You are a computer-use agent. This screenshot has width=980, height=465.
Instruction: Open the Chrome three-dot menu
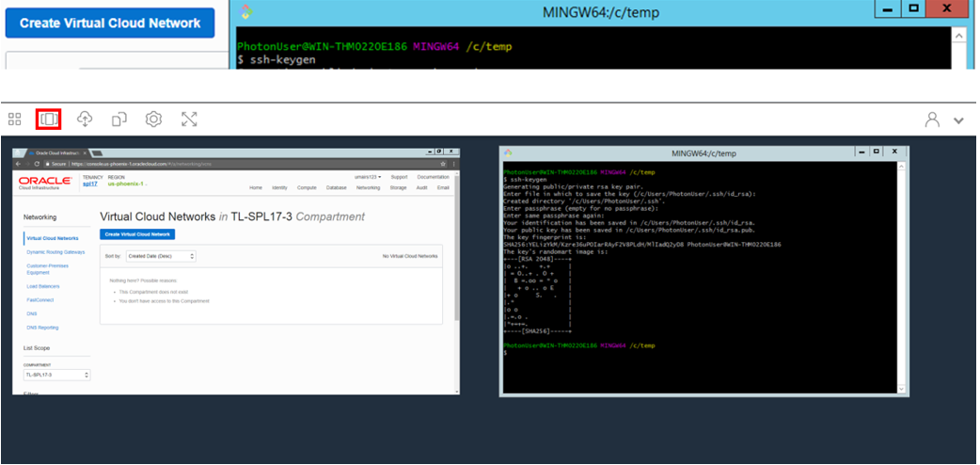454,164
